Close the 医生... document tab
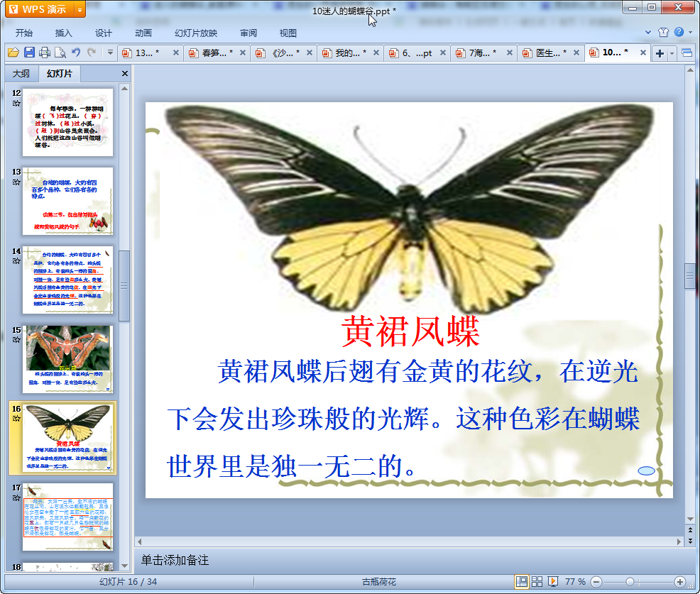The width and height of the screenshot is (700, 594). (x=576, y=53)
